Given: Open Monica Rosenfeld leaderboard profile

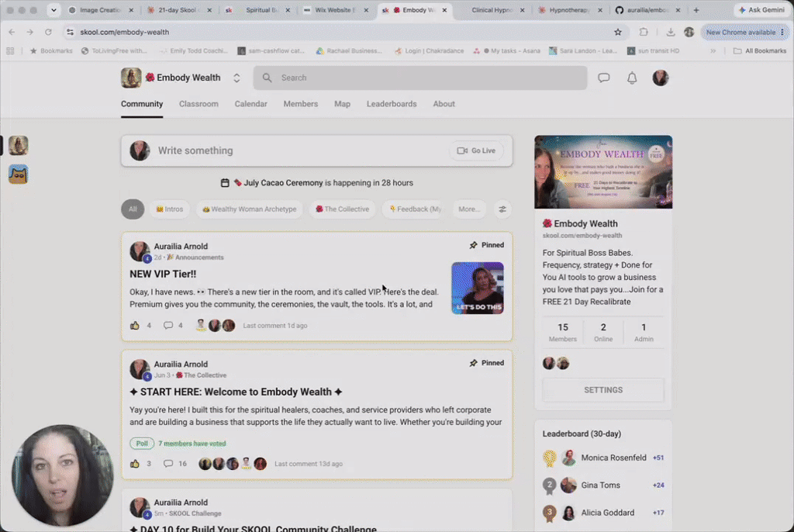Looking at the screenshot, I should [x=614, y=458].
